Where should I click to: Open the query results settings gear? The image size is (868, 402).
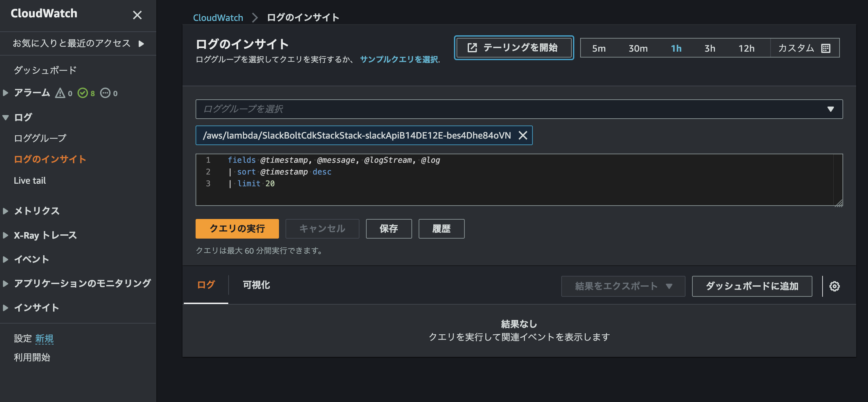835,286
